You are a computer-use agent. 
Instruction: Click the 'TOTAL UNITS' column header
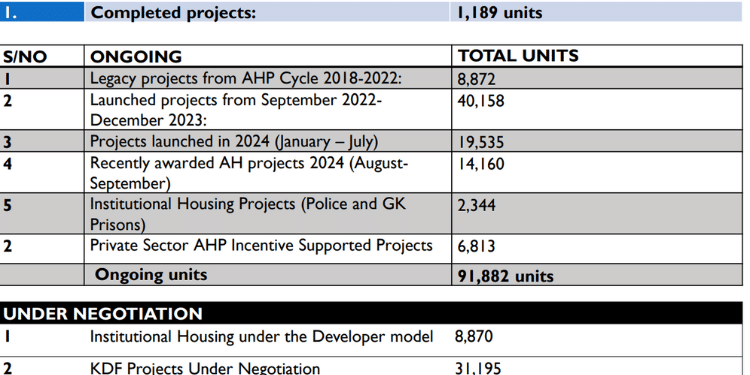[518, 56]
